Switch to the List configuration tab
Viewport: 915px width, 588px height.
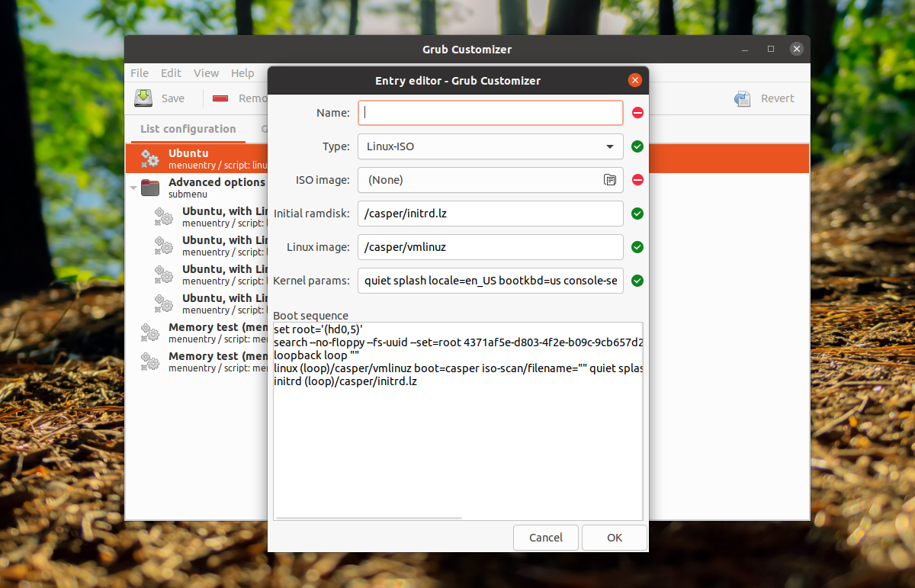click(188, 129)
